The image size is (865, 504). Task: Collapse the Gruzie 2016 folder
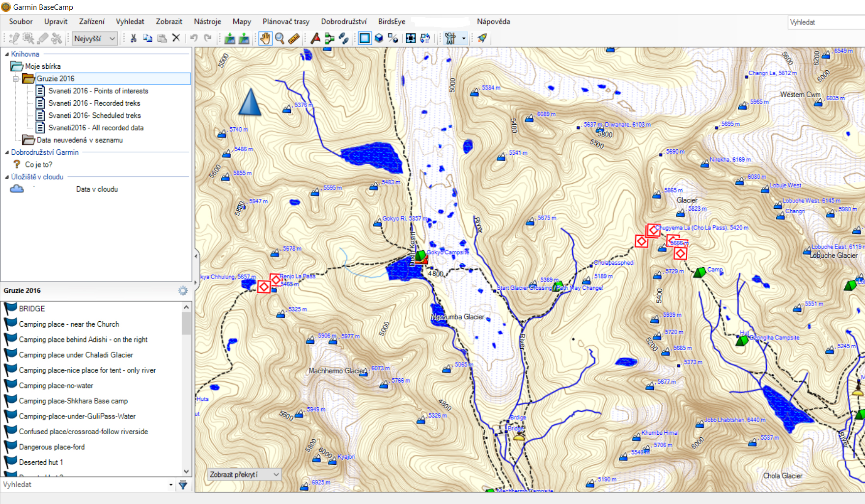(x=16, y=79)
